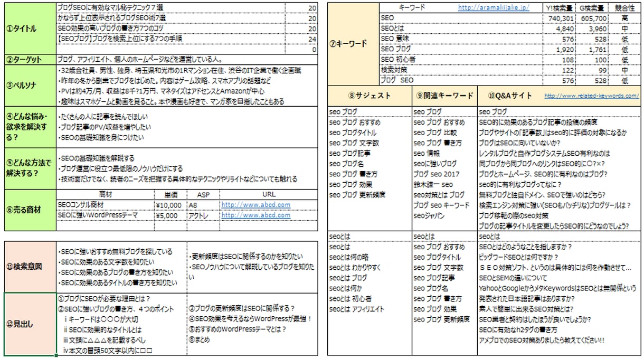Select the ⑦キーワード label cell
Viewport: 644px width, 359px height.
coord(353,44)
